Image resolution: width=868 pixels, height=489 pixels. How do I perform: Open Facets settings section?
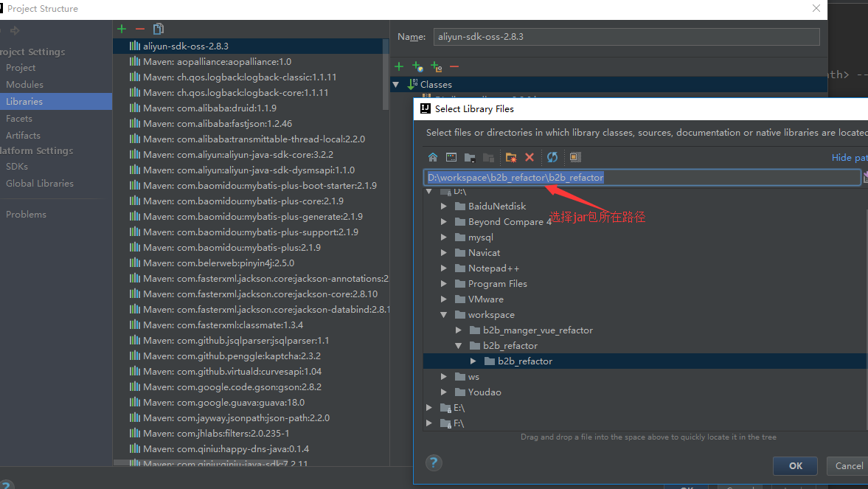click(19, 119)
